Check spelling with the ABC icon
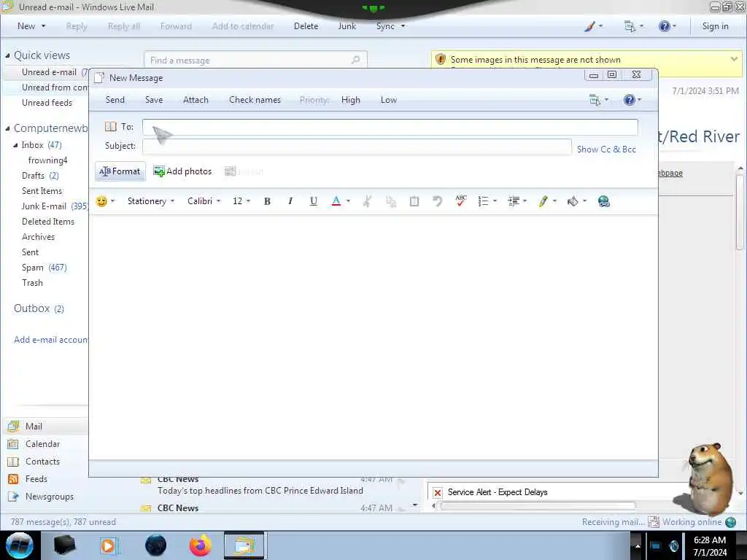The height and width of the screenshot is (560, 747). click(x=461, y=201)
